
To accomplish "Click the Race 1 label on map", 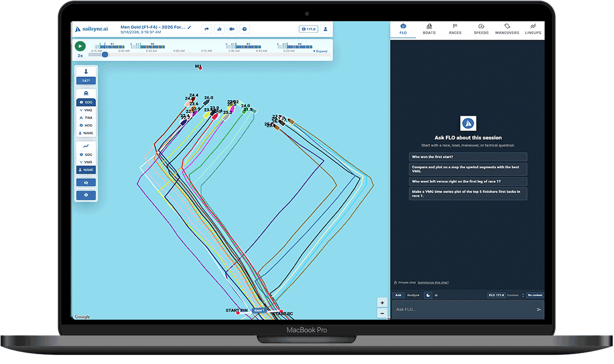I will 258,311.
